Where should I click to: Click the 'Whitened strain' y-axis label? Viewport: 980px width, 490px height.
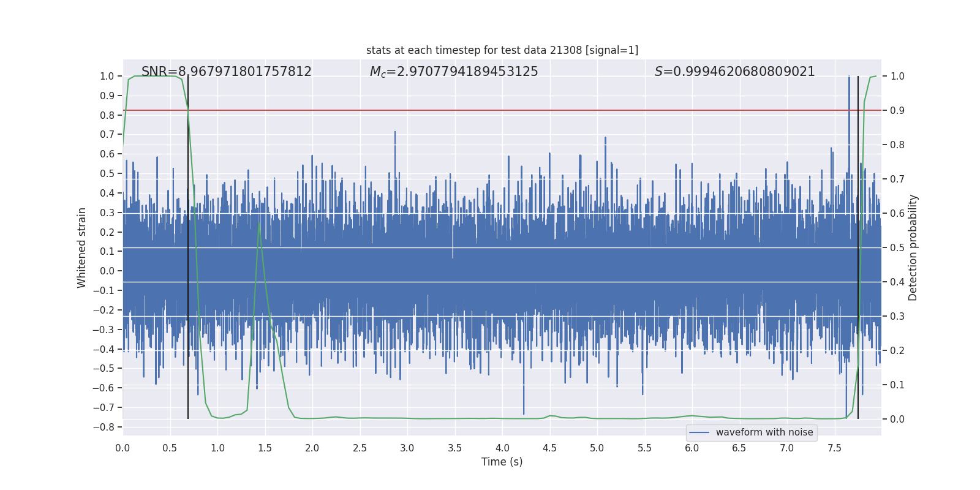click(82, 247)
